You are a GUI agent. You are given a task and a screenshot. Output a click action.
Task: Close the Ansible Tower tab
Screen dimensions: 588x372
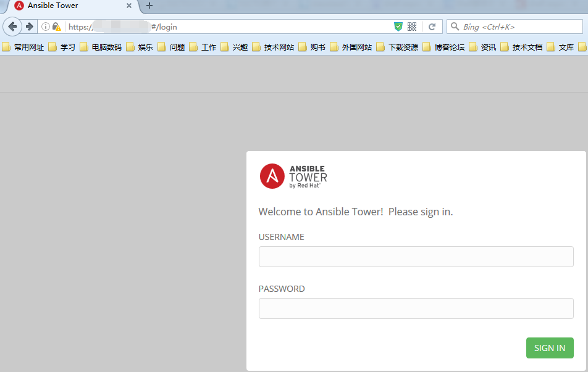[129, 6]
